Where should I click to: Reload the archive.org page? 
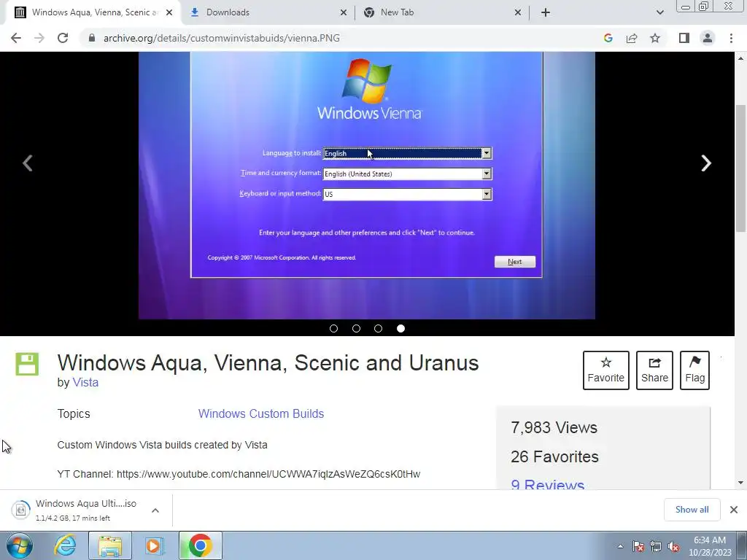(63, 38)
